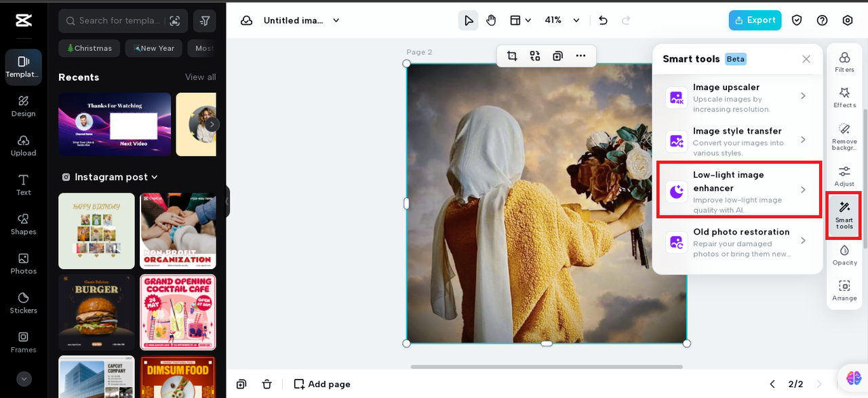Delete page with trash icon
Screen dimensions: 868x398
[267, 384]
